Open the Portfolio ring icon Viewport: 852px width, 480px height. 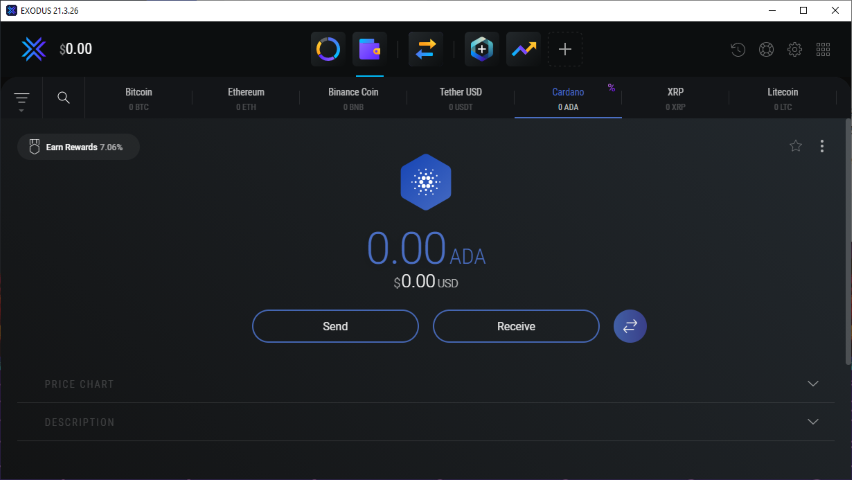[328, 48]
